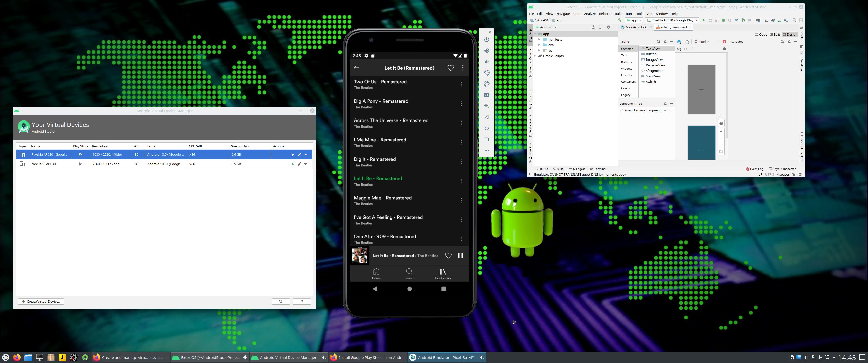Open Search tab in Spotify
Screen dimensions: 868x363
tap(410, 274)
